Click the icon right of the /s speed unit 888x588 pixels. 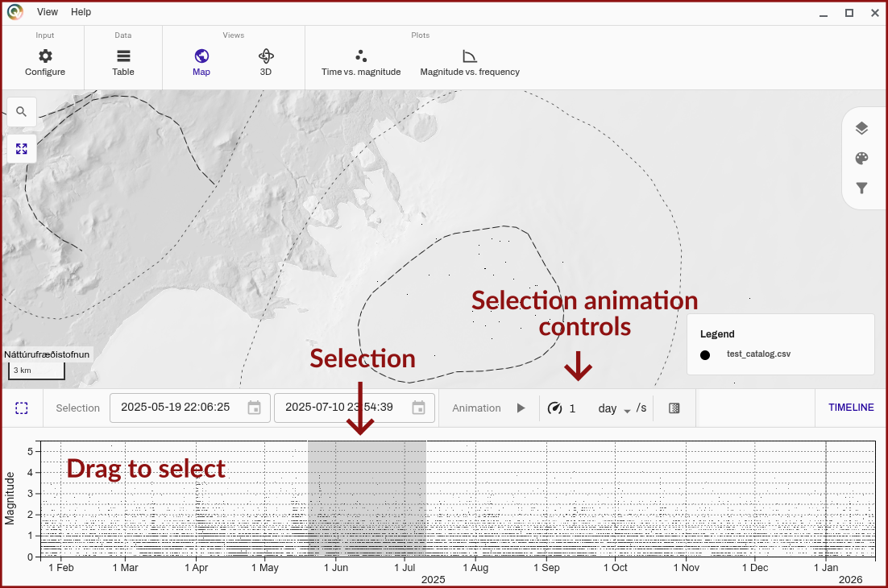point(674,408)
